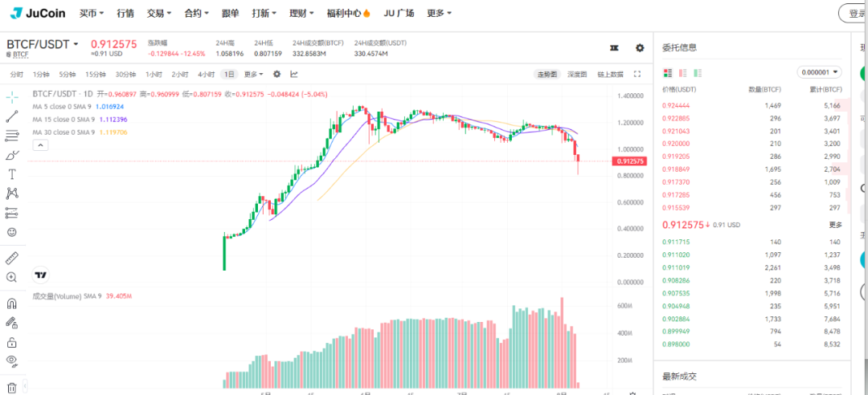The width and height of the screenshot is (868, 395).
Task: Select the trend line drawing tool
Action: pos(12,116)
